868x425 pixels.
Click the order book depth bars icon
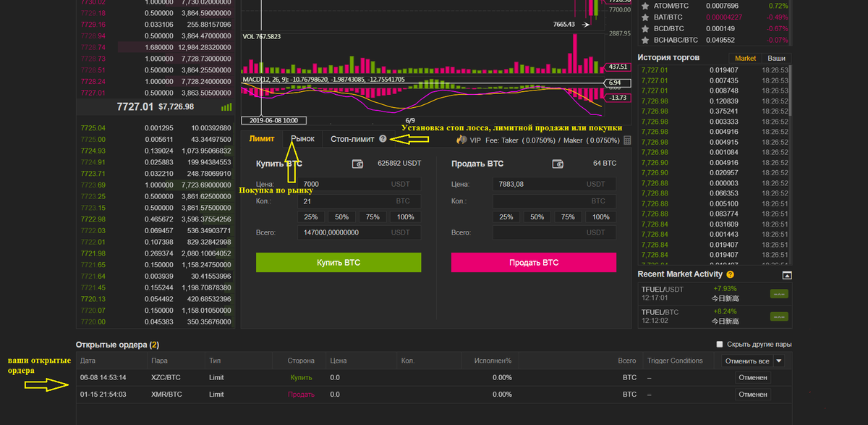226,106
